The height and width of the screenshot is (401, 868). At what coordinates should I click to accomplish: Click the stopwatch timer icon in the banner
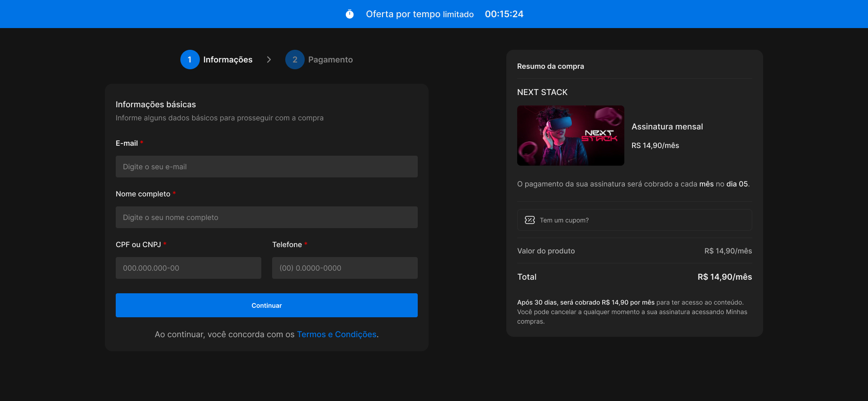click(349, 14)
